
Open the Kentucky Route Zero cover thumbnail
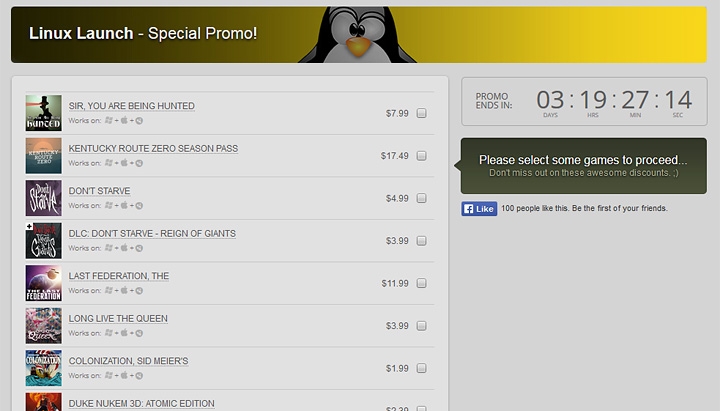pyautogui.click(x=44, y=156)
